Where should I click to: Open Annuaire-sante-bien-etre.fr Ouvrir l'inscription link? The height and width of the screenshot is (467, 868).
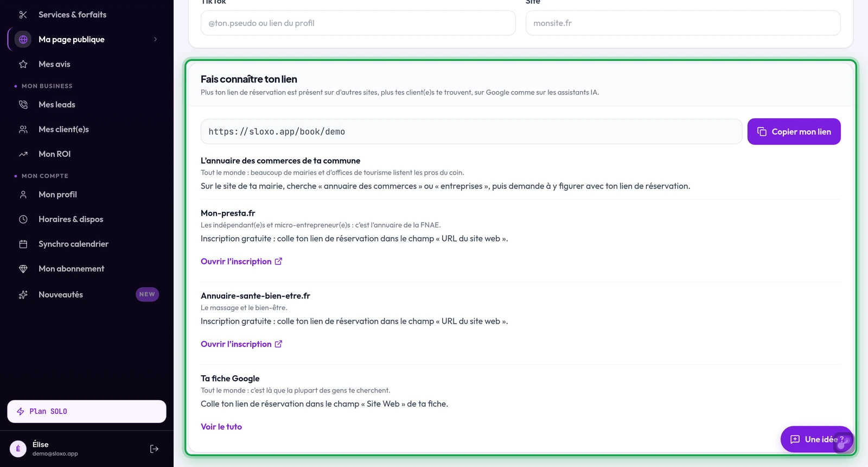pos(241,344)
